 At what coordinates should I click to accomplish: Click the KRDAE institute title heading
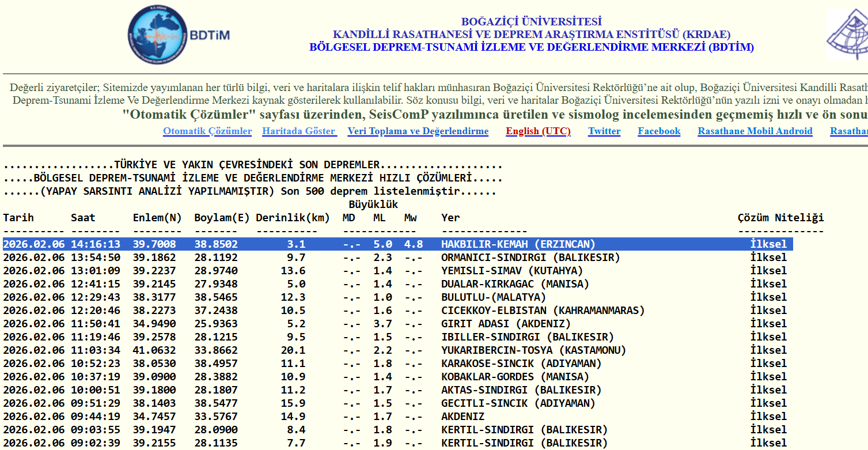pyautogui.click(x=531, y=35)
